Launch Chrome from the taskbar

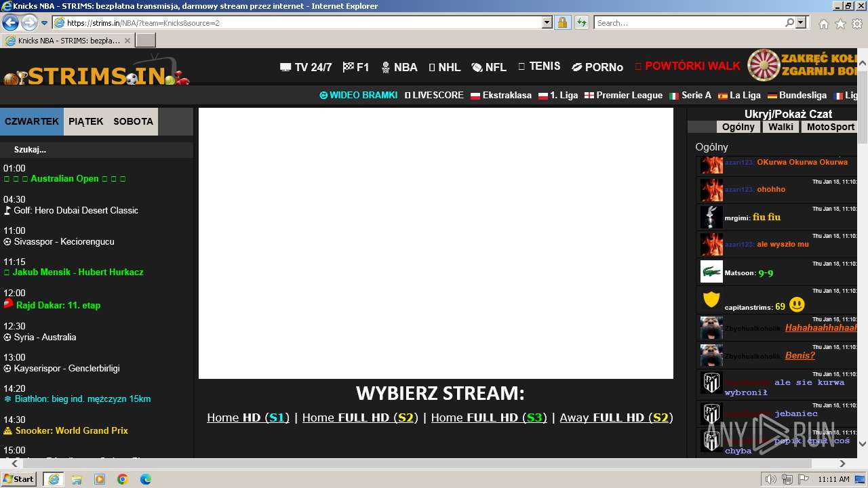click(x=123, y=479)
